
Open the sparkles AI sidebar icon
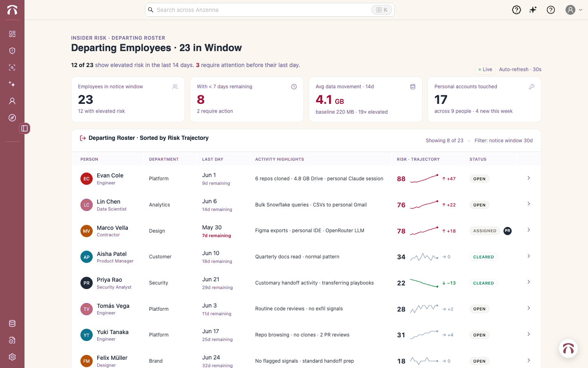(x=12, y=84)
